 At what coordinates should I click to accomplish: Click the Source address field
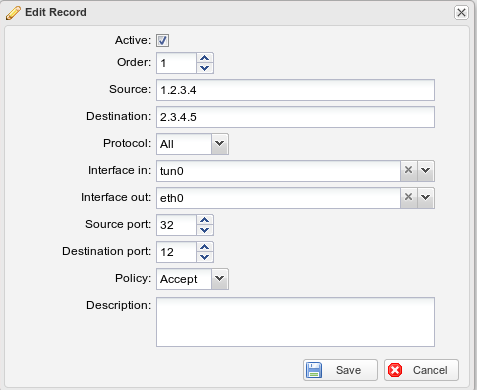(x=295, y=90)
